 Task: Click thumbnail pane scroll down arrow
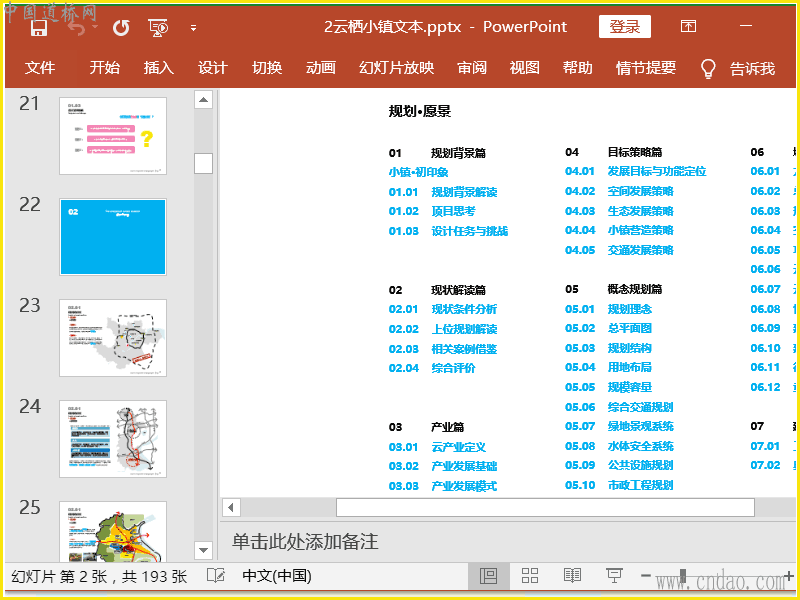coord(204,550)
